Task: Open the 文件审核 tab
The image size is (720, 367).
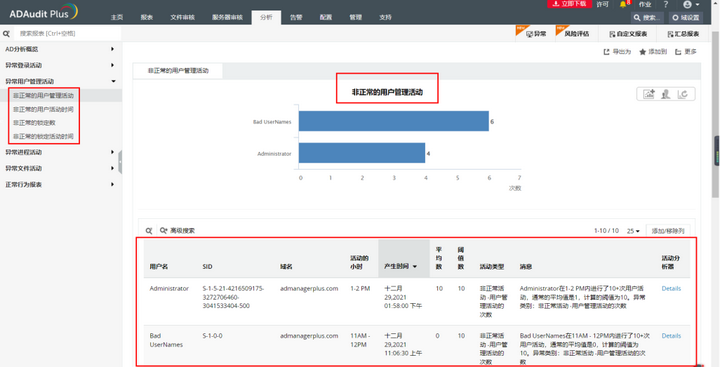Action: click(x=182, y=17)
